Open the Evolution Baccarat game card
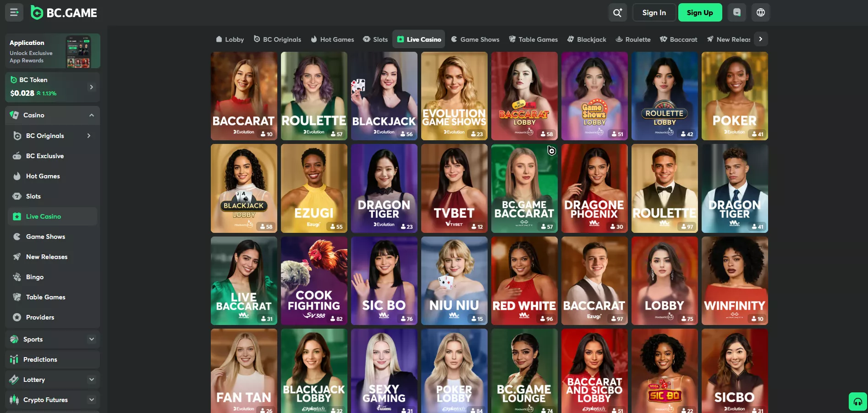 pos(244,96)
